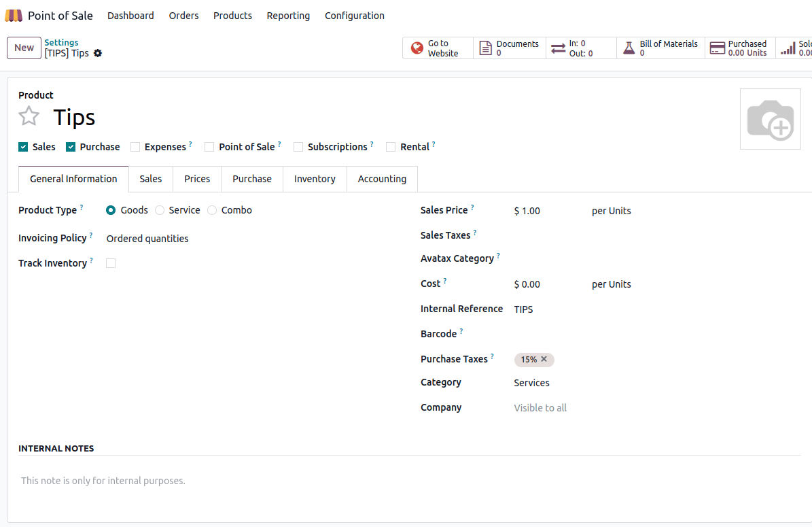
Task: Enable the Expenses checkbox
Action: [x=135, y=147]
